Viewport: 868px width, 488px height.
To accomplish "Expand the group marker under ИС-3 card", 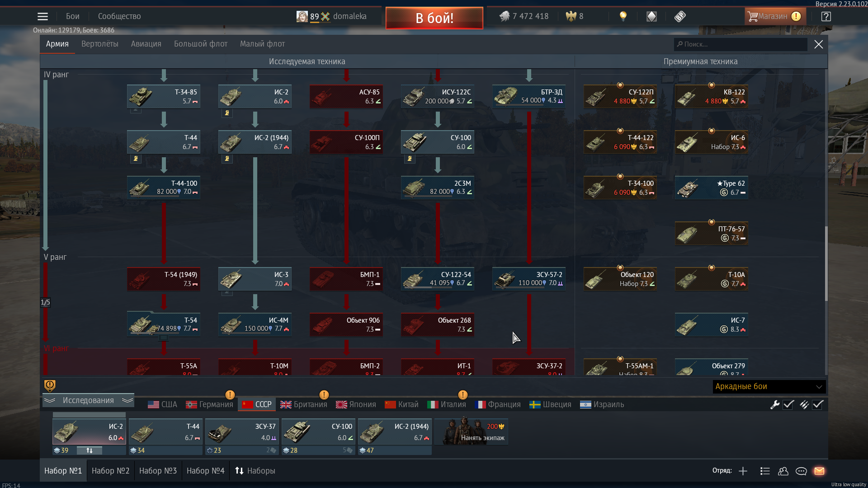I will click(x=227, y=293).
